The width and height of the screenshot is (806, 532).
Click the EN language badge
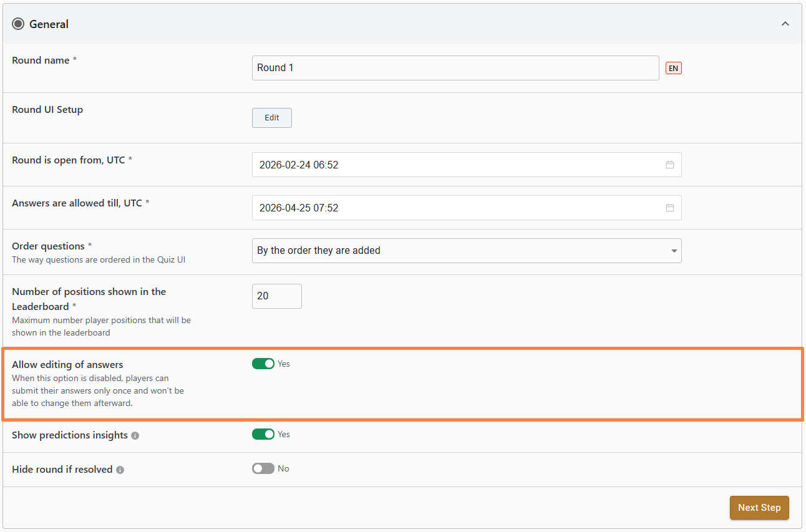[673, 69]
